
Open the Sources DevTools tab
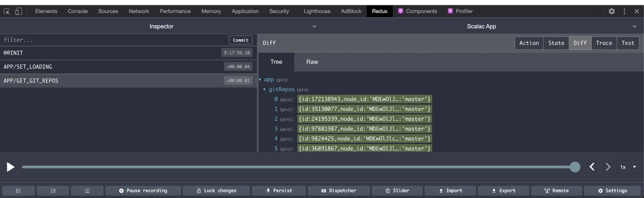108,11
